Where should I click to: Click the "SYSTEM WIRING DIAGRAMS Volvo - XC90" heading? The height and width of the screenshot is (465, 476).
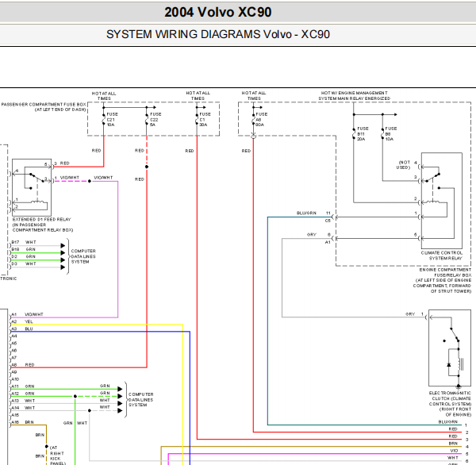[x=218, y=34]
